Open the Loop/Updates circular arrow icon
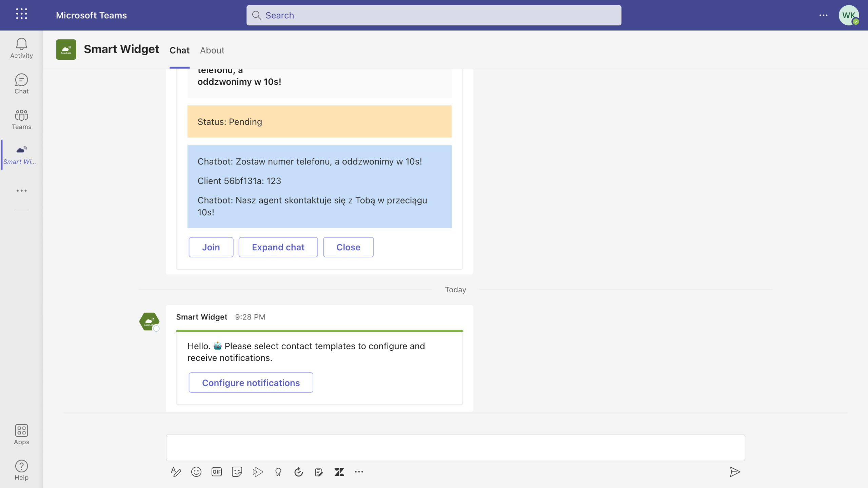 298,472
